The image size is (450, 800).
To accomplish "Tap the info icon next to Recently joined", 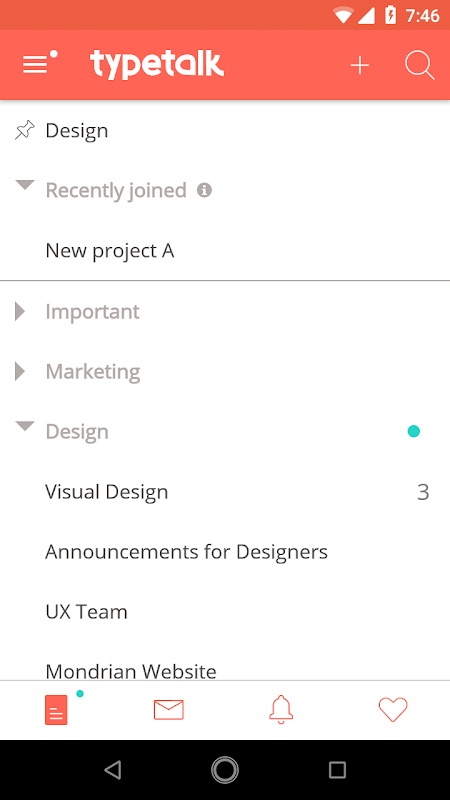I will click(204, 190).
